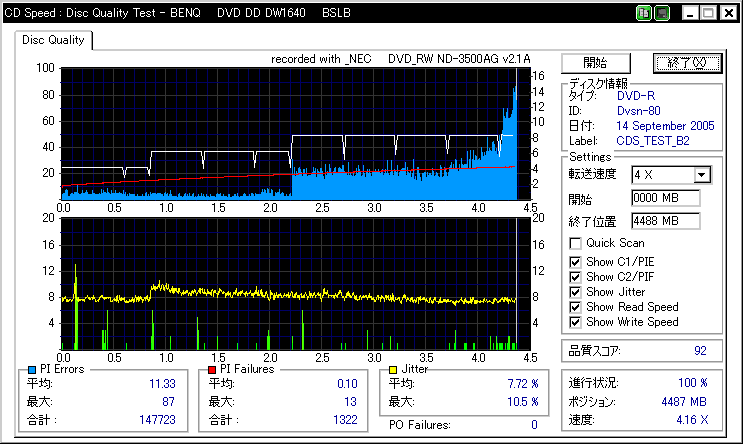Click the position value 4487 MB

684,402
